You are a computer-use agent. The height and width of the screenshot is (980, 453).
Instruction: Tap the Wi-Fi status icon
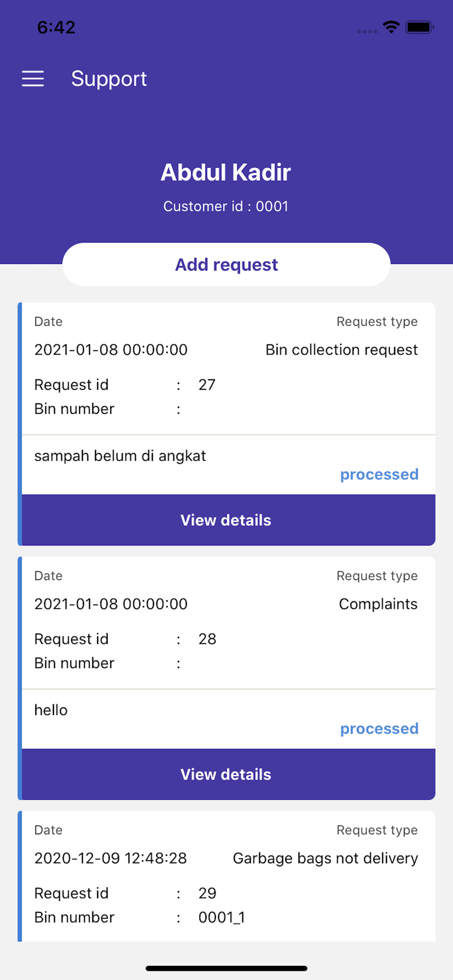point(391,27)
